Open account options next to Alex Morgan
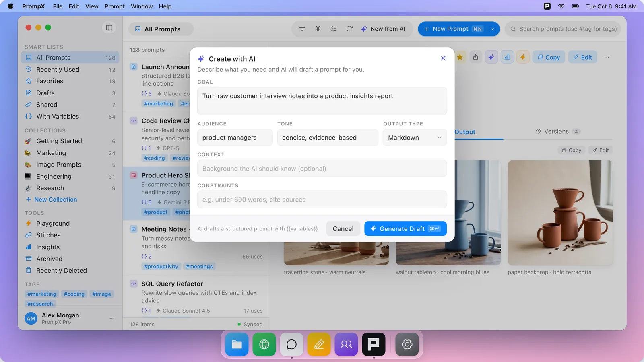Viewport: 644px width, 362px height. (x=112, y=319)
